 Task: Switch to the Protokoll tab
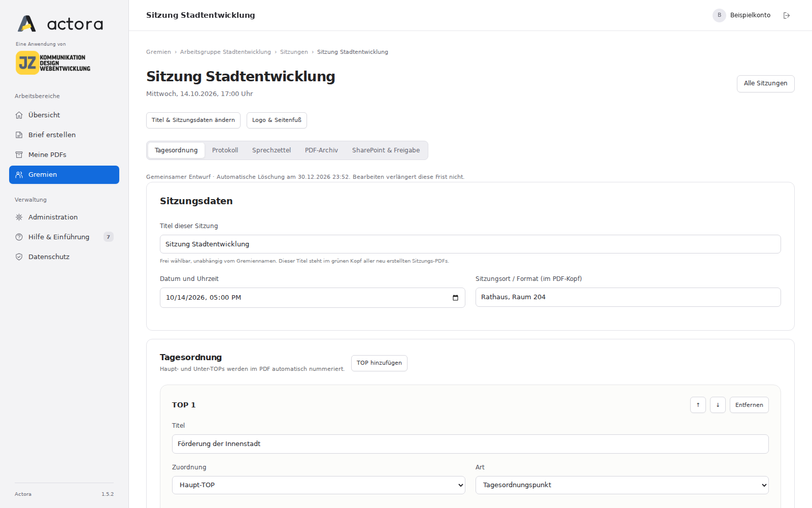(x=225, y=150)
